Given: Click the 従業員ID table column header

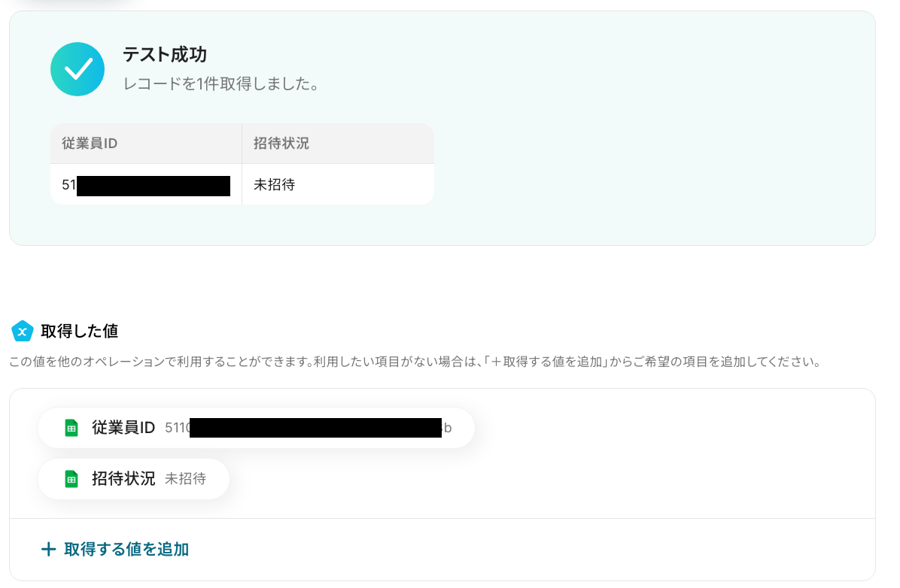Looking at the screenshot, I should click(x=147, y=144).
